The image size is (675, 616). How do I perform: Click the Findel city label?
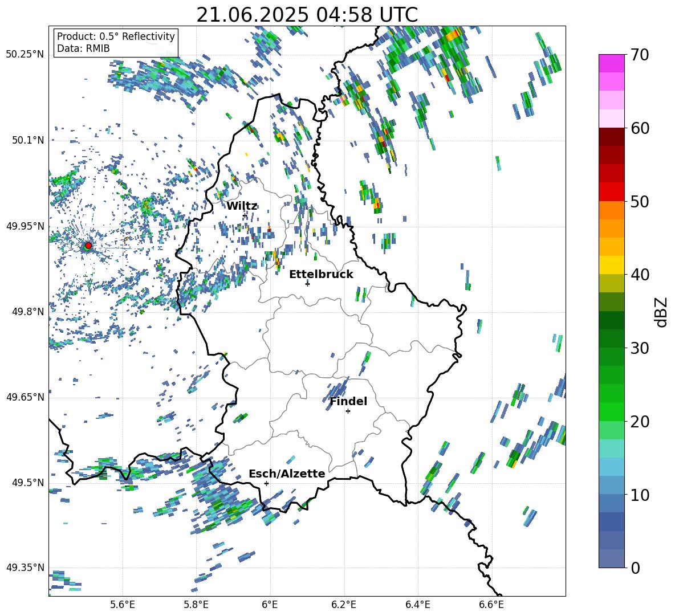point(348,401)
